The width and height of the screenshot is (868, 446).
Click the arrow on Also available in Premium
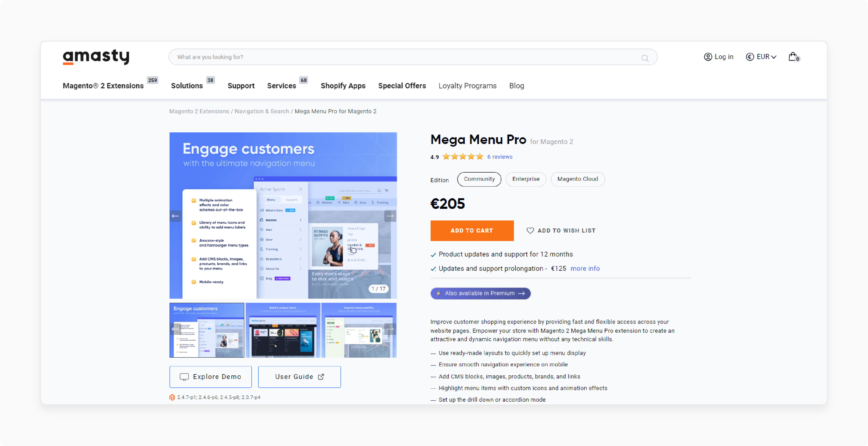[521, 293]
